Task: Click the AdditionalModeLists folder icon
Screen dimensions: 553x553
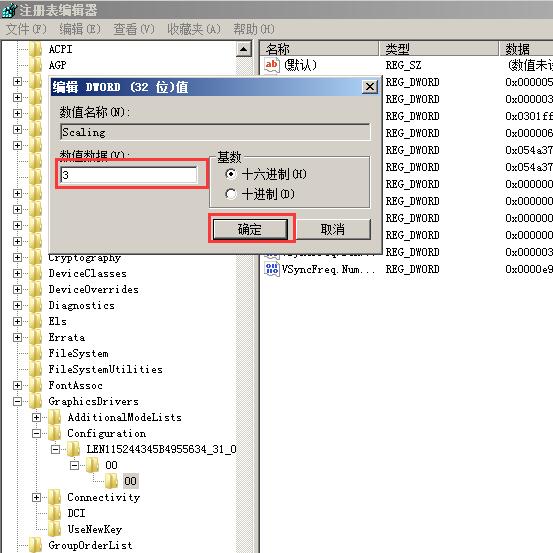Action: pyautogui.click(x=54, y=417)
